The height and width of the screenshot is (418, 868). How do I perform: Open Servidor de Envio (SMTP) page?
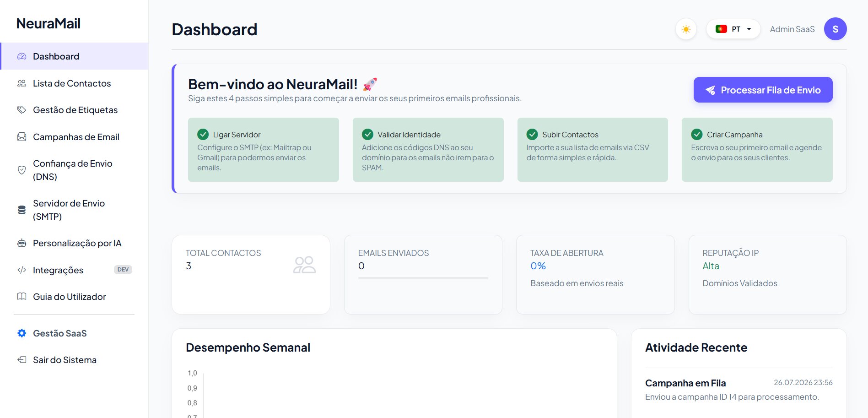(x=74, y=210)
